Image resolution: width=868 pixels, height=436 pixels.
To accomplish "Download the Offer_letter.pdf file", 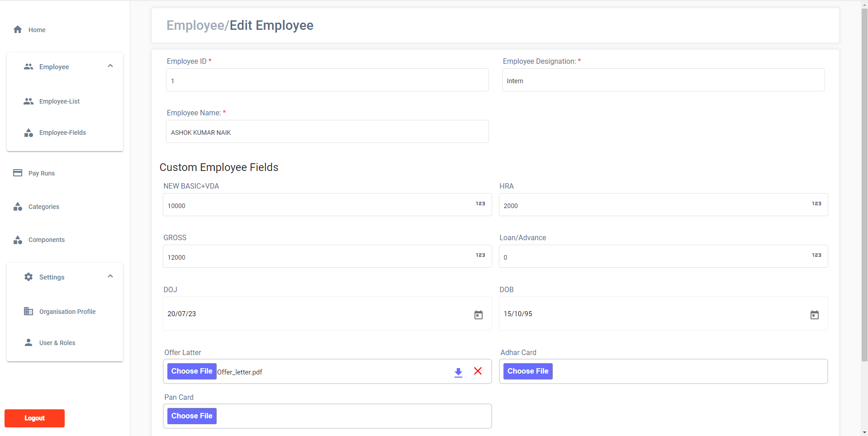I will click(458, 372).
